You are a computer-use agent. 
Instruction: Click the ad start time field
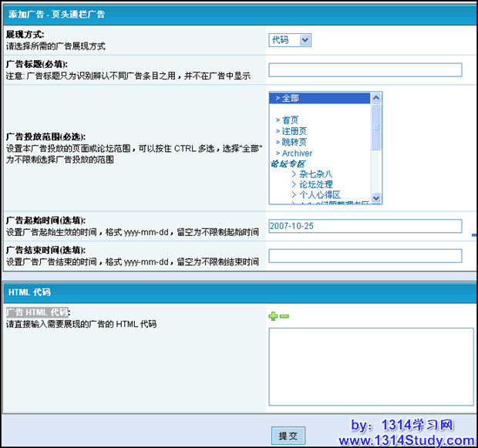[365, 226]
